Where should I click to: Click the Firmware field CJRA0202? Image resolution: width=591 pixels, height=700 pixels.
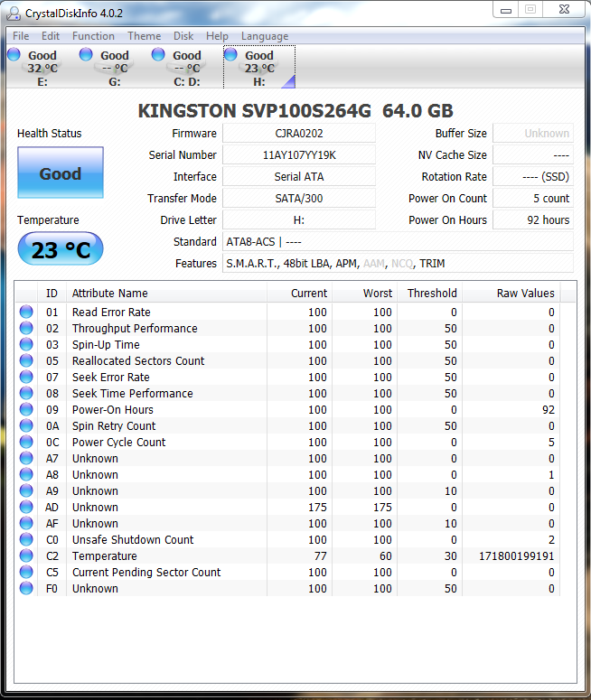(x=299, y=133)
